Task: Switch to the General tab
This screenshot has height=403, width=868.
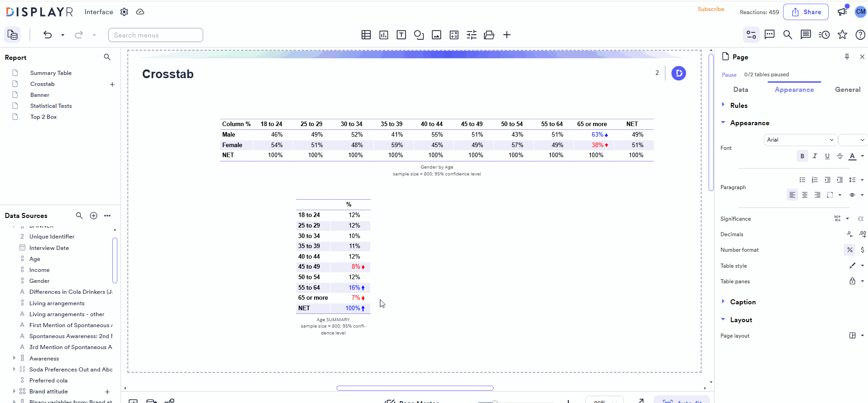Action: point(847,90)
